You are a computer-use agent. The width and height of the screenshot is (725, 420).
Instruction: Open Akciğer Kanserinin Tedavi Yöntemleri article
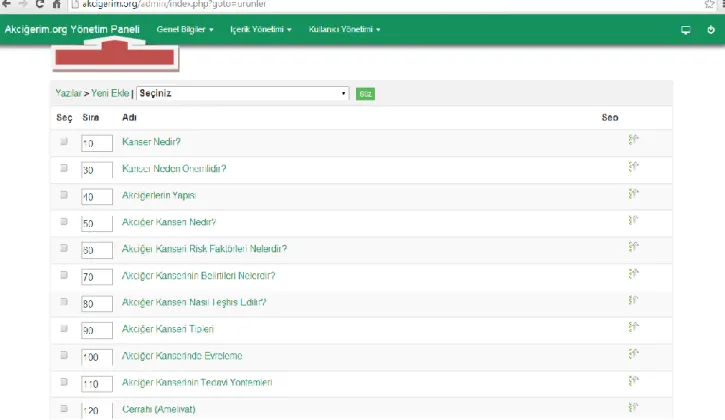(197, 383)
